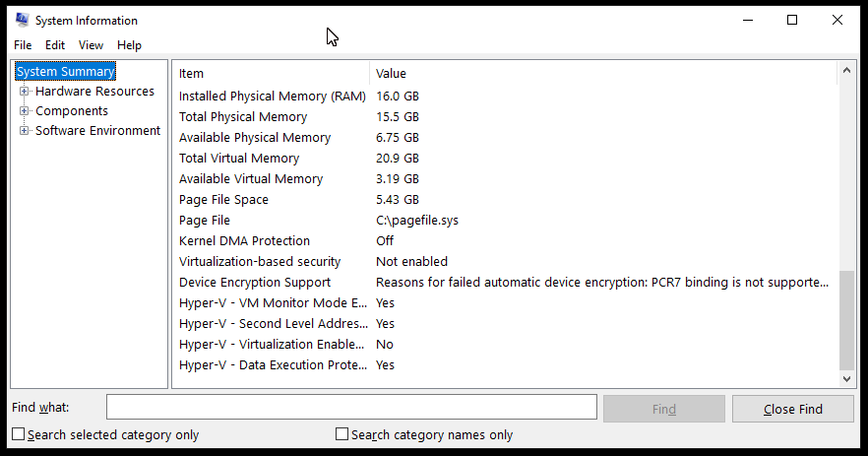Expand the Hardware Resources node
Viewport: 868px width, 456px height.
24,91
